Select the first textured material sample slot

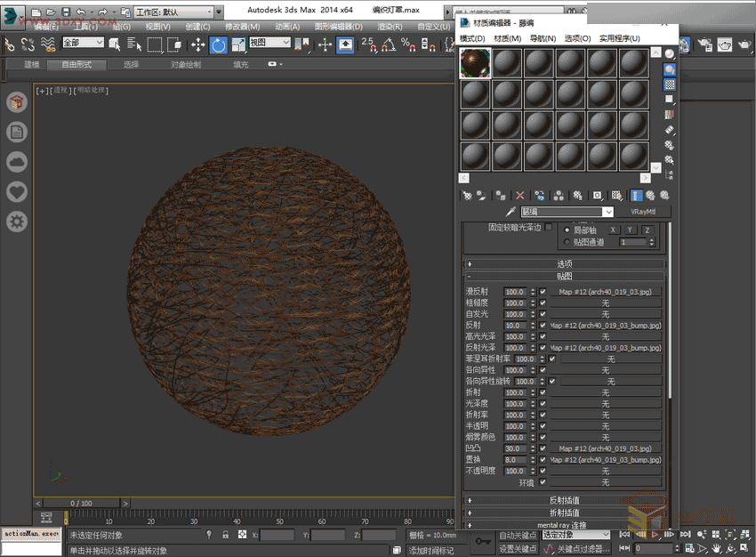click(475, 63)
